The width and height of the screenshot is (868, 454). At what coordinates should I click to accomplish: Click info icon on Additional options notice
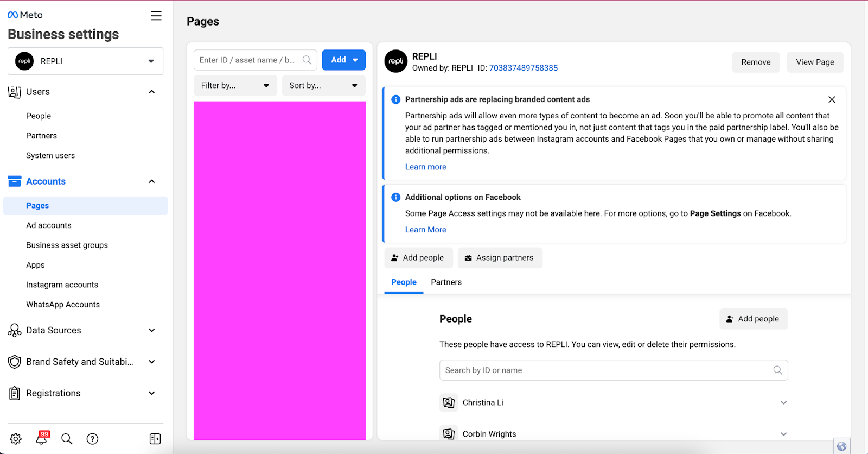(396, 197)
